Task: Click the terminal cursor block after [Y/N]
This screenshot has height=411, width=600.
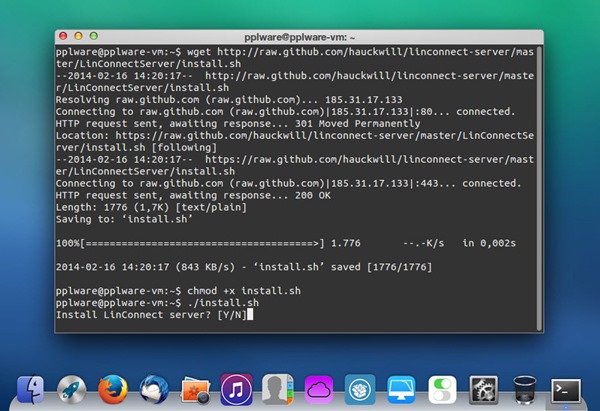Action: pos(250,315)
